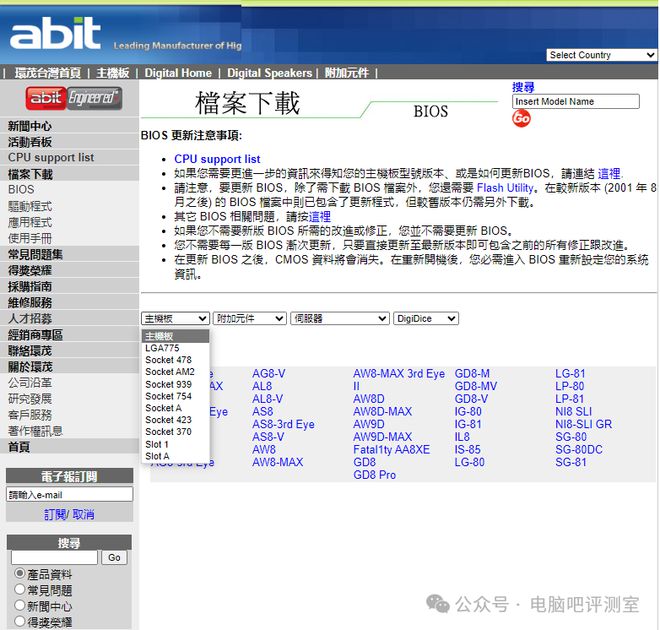This screenshot has width=660, height=630.
Task: Open the 伺服器 dropdown
Action: pos(340,319)
